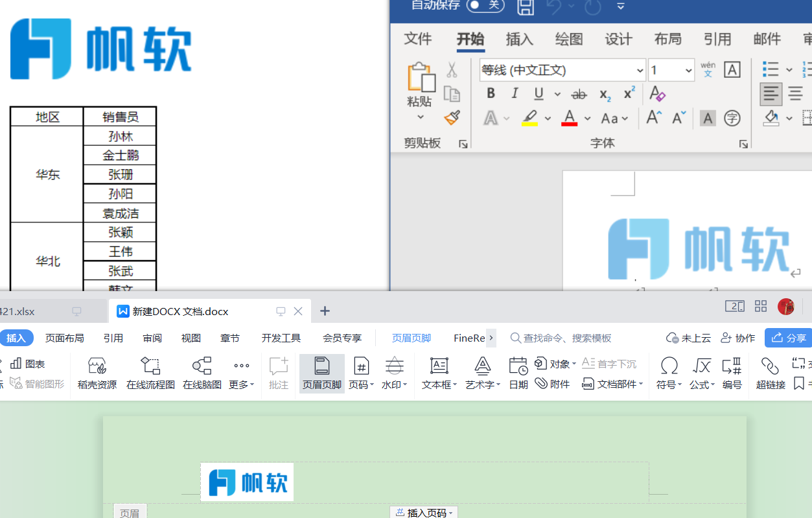
Task: Expand the font name dropdown 等线
Action: point(640,70)
